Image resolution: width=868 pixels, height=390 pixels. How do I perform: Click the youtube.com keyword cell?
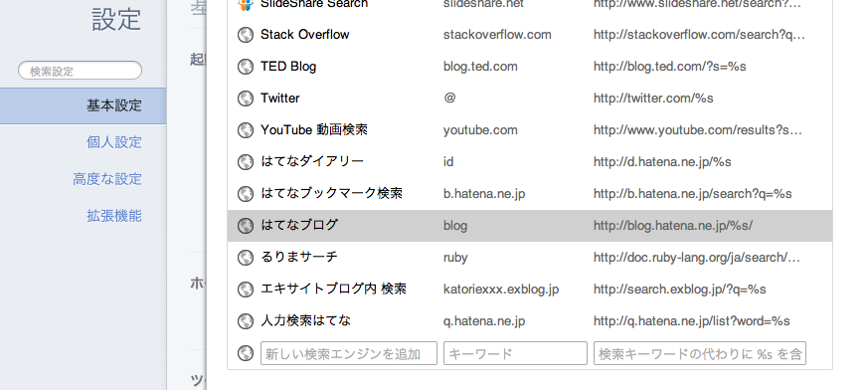tap(480, 130)
